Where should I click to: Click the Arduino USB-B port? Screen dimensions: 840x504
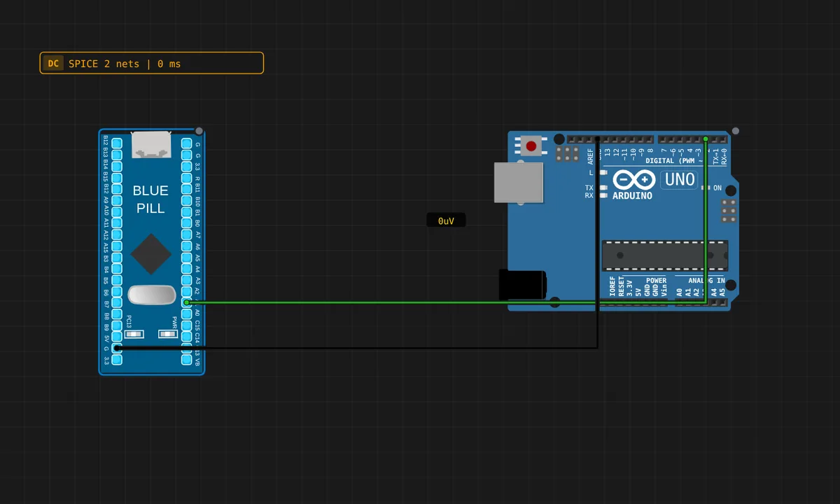click(x=519, y=183)
